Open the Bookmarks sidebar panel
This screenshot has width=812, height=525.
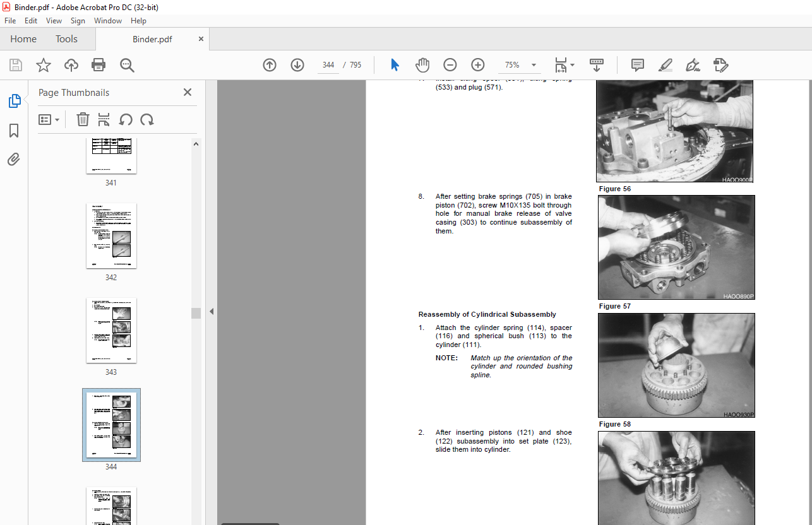point(14,131)
